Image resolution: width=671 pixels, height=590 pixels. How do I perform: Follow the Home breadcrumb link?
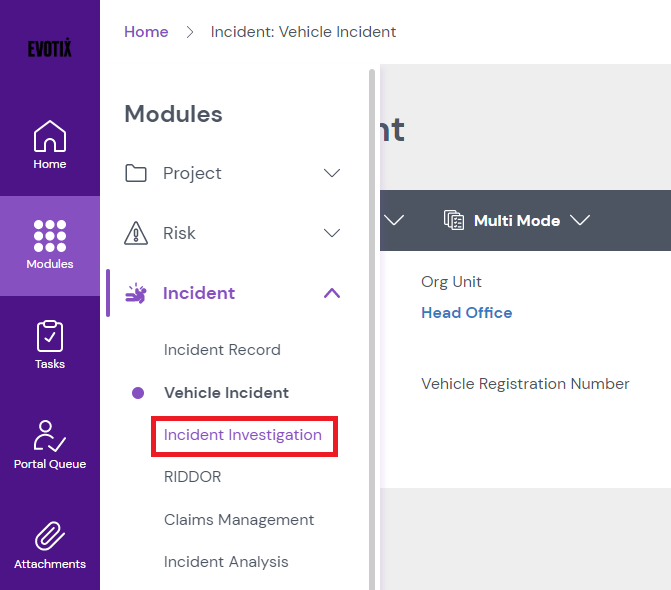pos(146,32)
